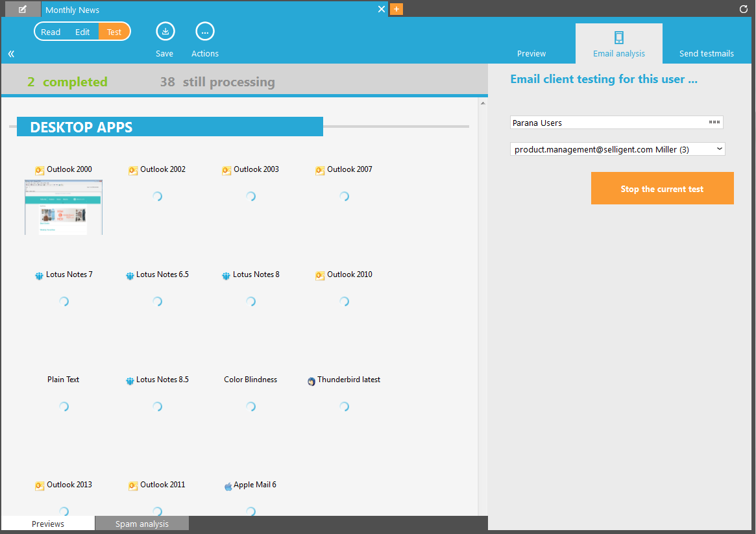The height and width of the screenshot is (534, 756).
Task: Open the Outlook 2000 preview thumbnail
Action: [x=64, y=207]
